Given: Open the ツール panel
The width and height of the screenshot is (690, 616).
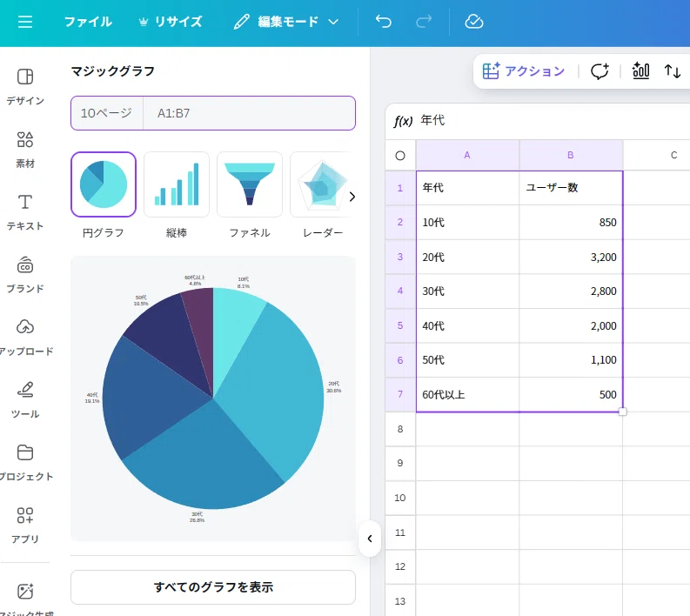Looking at the screenshot, I should pyautogui.click(x=25, y=400).
